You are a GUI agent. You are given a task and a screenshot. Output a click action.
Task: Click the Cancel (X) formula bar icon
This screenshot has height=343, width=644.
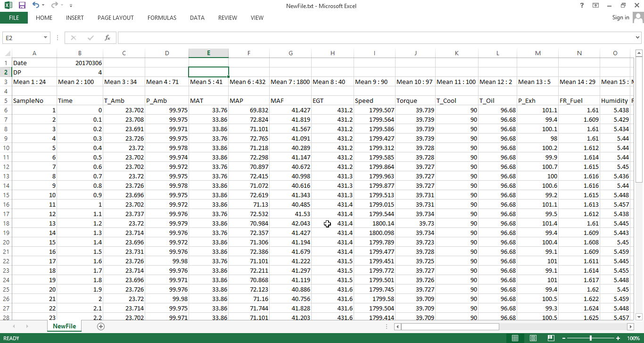(73, 38)
